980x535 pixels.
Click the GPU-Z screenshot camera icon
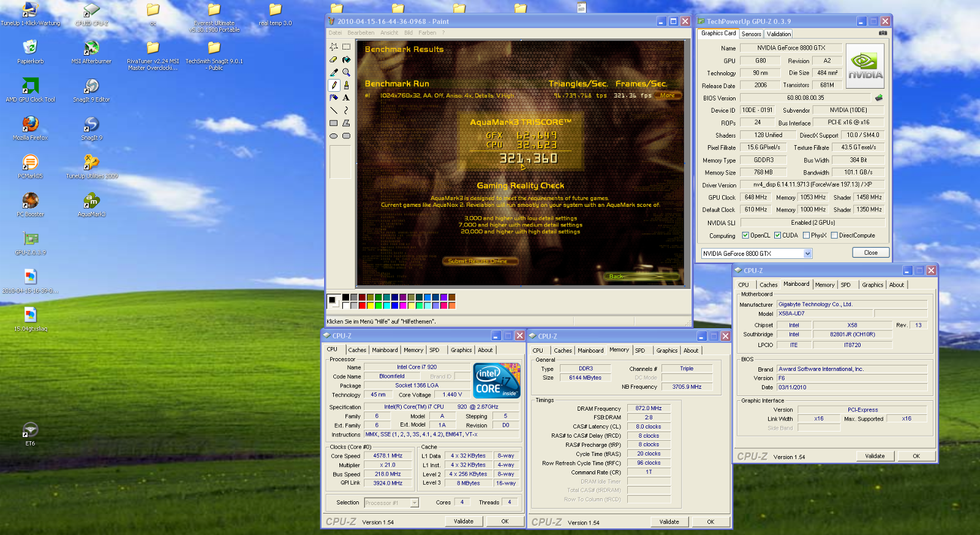point(883,33)
